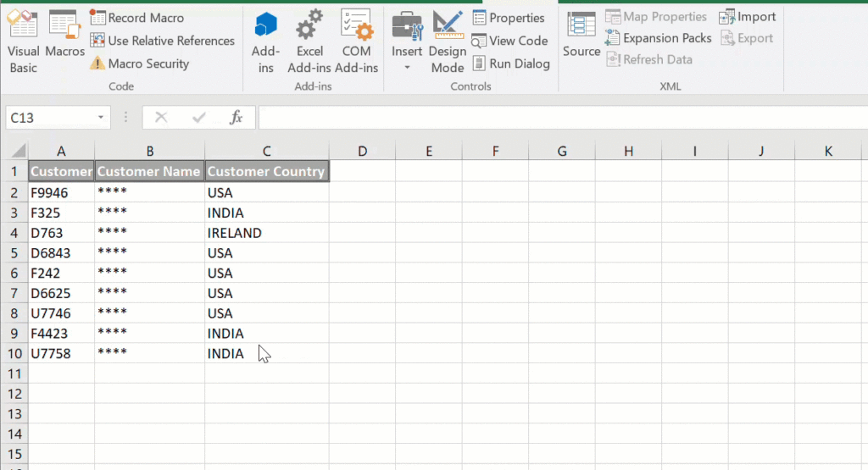Image resolution: width=868 pixels, height=470 pixels.
Task: Select INDIA cell in row 3
Action: click(267, 213)
